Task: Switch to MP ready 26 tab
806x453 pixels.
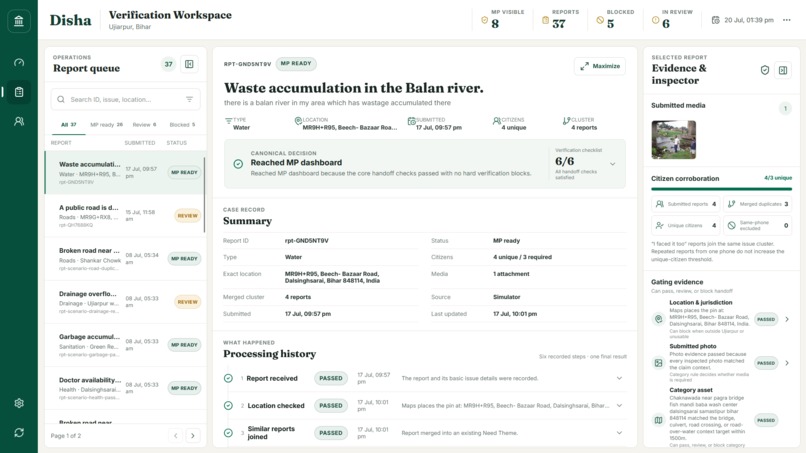Action: 106,125
